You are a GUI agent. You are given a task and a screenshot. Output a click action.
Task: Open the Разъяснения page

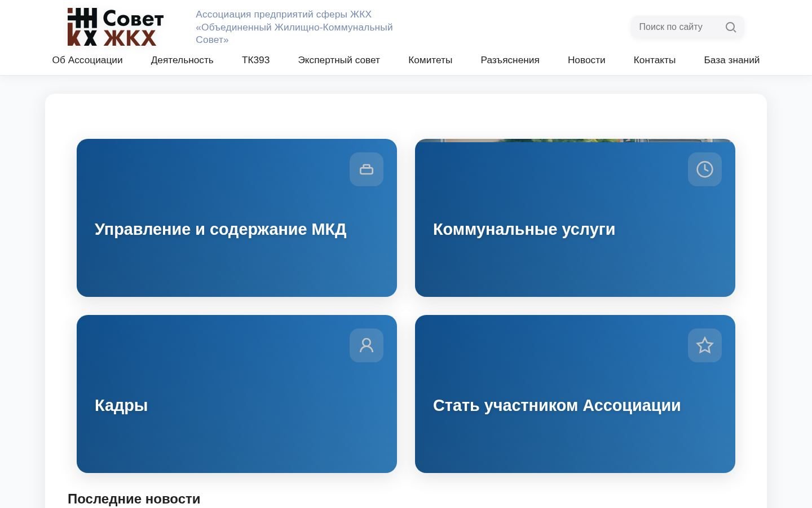pyautogui.click(x=510, y=60)
